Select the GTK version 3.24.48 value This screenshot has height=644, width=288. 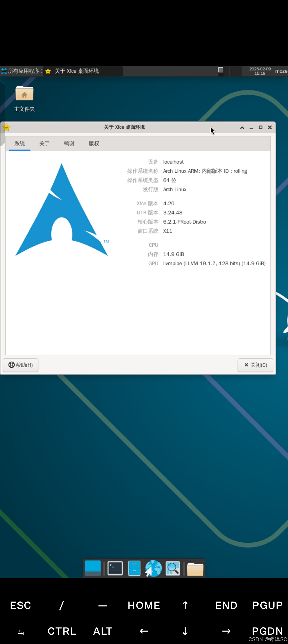[173, 213]
